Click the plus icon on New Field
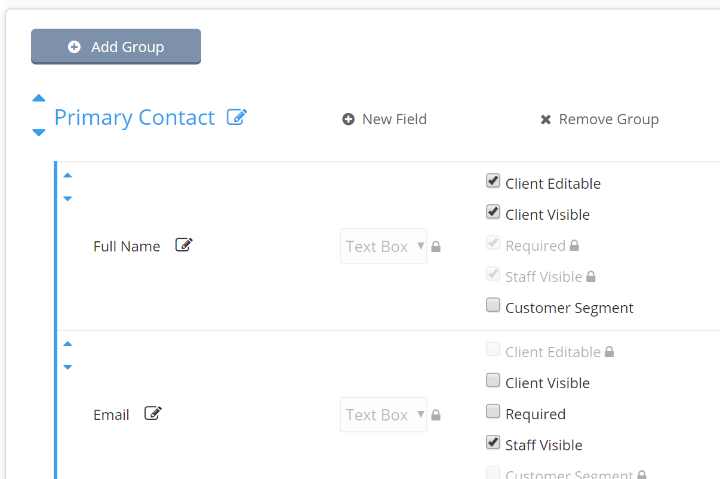Screen dimensions: 720x479 (x=349, y=119)
